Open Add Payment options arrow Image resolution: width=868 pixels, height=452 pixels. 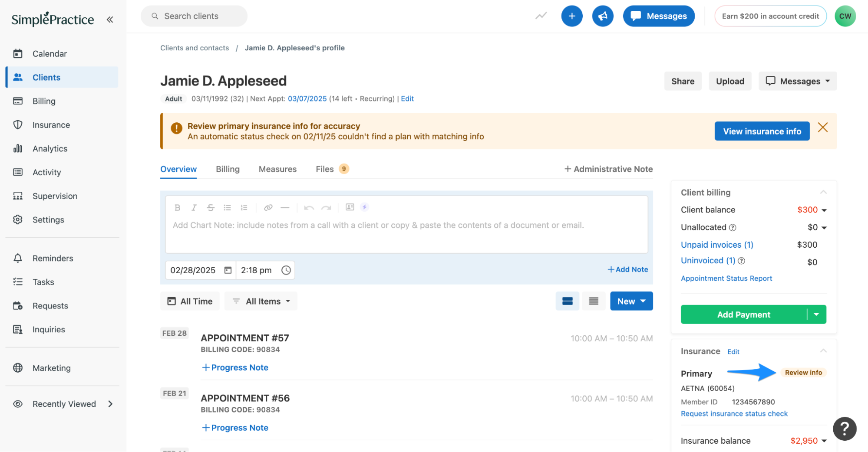point(816,314)
